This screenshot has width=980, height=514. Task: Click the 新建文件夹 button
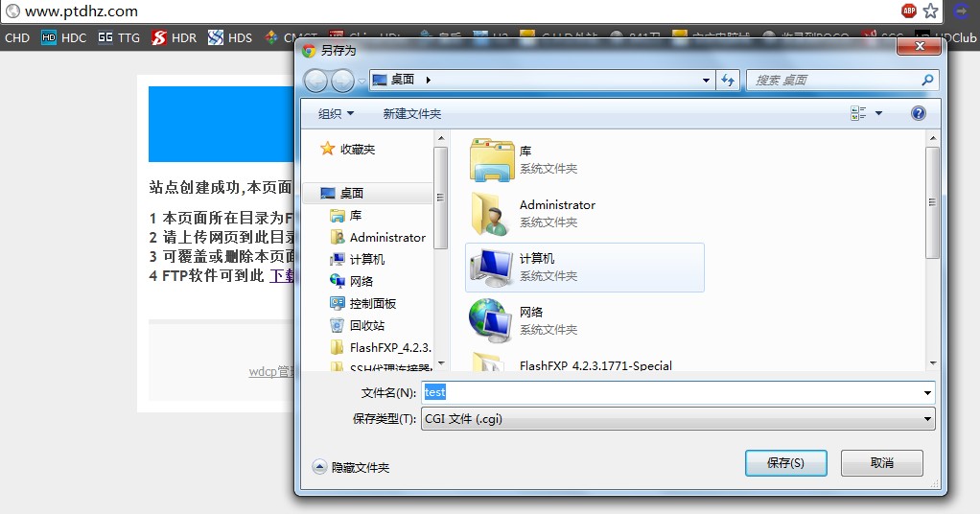(x=411, y=113)
